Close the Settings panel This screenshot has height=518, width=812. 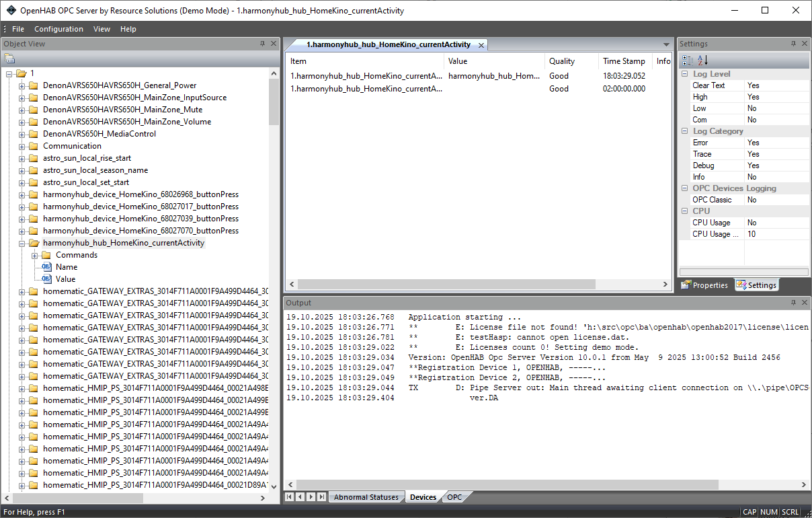tap(805, 44)
